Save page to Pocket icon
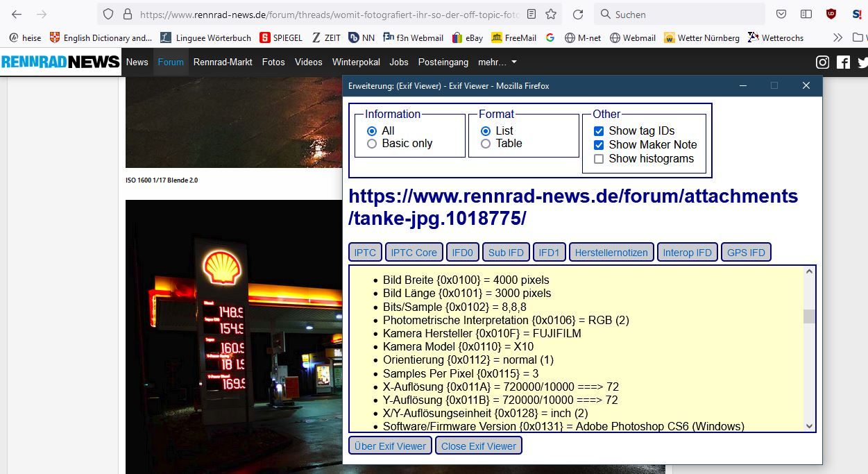Screen dimensions: 868x474 [781, 14]
